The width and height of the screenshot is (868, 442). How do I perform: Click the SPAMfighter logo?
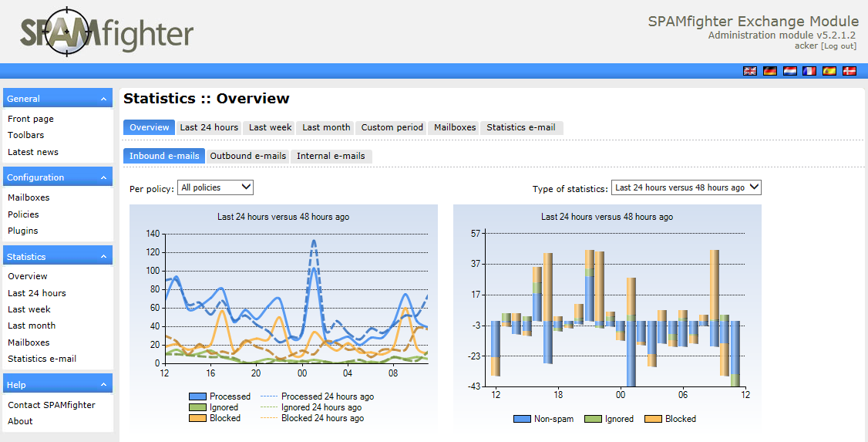[106, 32]
